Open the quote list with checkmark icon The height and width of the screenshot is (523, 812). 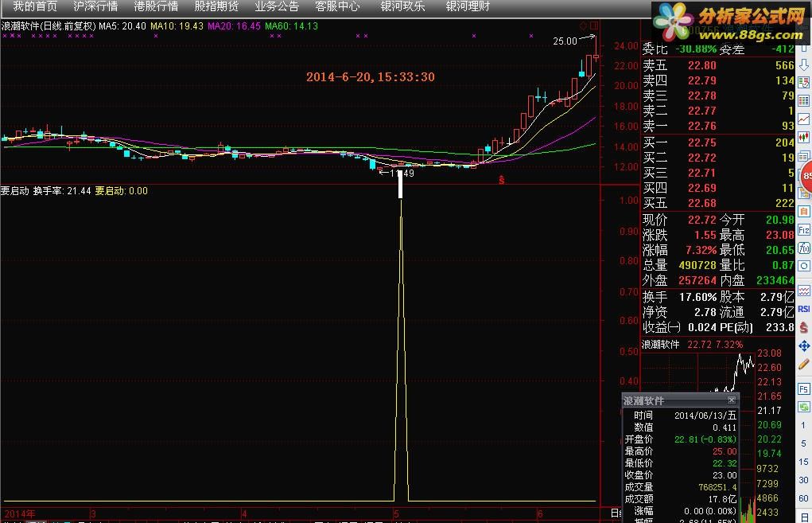point(804,83)
